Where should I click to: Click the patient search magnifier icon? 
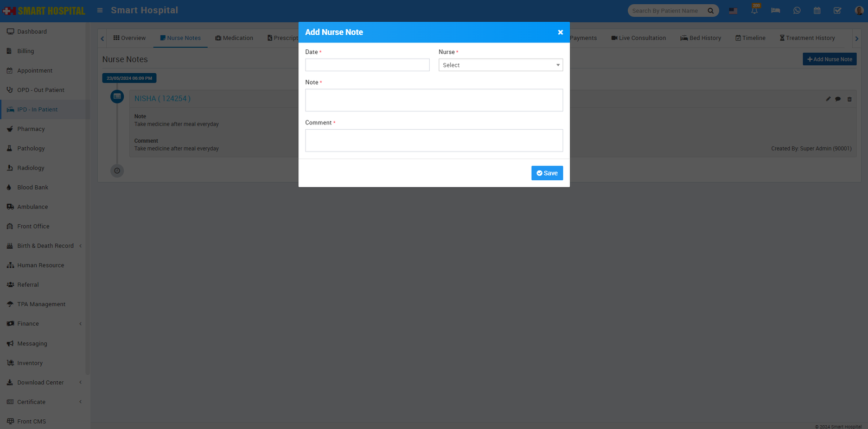[x=711, y=11]
